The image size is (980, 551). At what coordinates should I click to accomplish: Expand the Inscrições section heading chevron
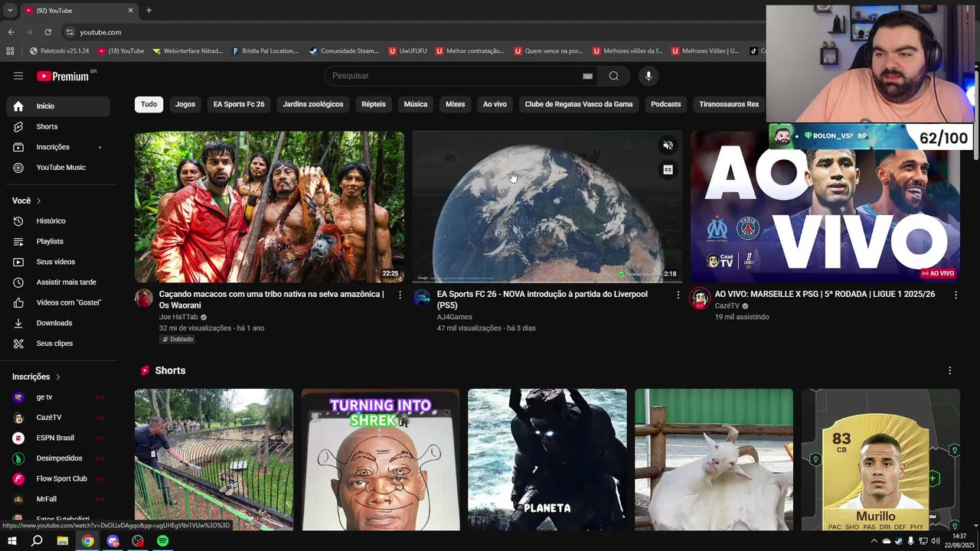[x=57, y=377]
